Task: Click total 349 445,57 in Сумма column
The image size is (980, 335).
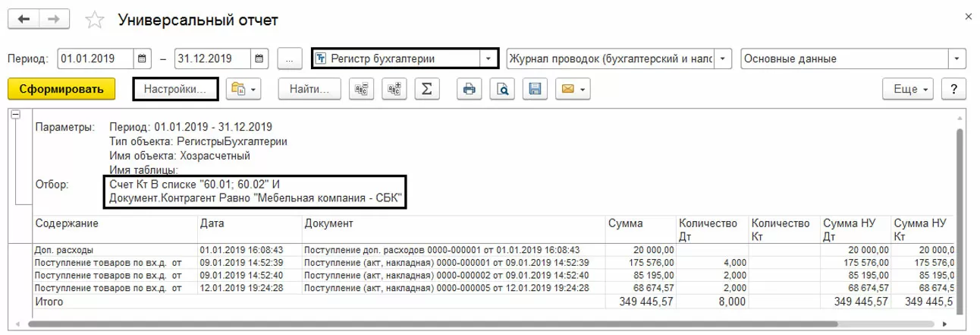Action: pyautogui.click(x=640, y=302)
